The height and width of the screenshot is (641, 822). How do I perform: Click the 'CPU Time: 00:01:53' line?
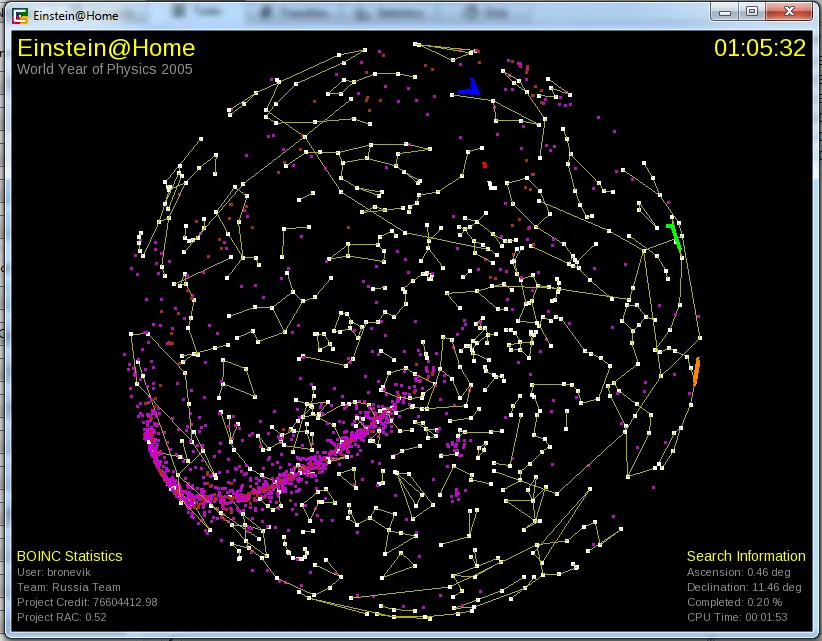coord(737,617)
